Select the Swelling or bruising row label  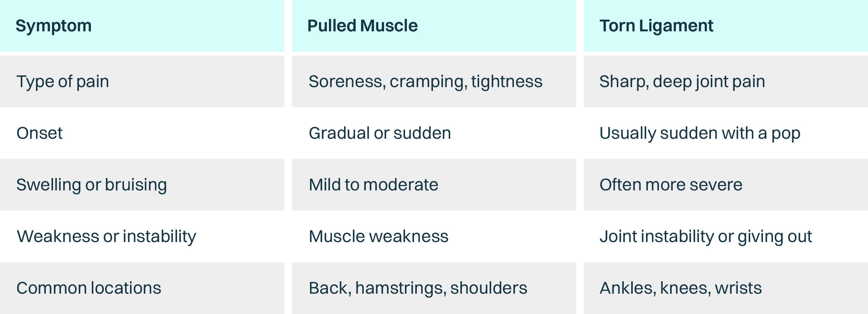point(92,185)
